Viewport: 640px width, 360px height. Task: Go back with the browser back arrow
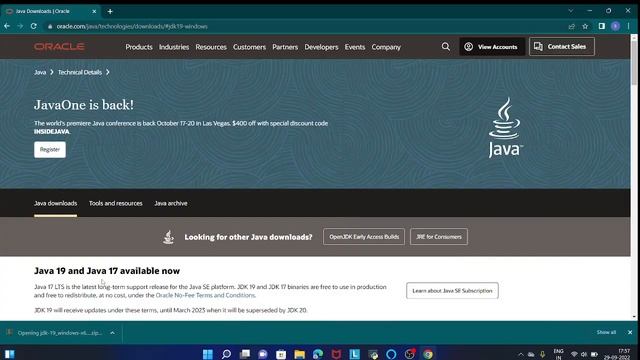click(7, 26)
